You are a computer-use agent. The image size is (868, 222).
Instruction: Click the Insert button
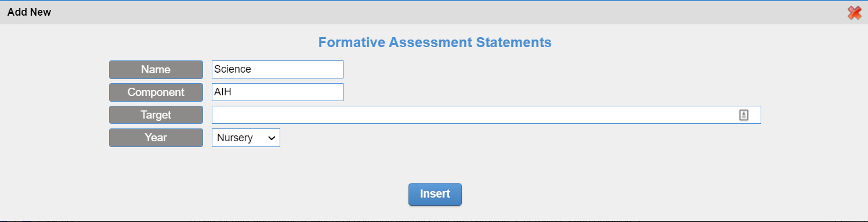(435, 194)
